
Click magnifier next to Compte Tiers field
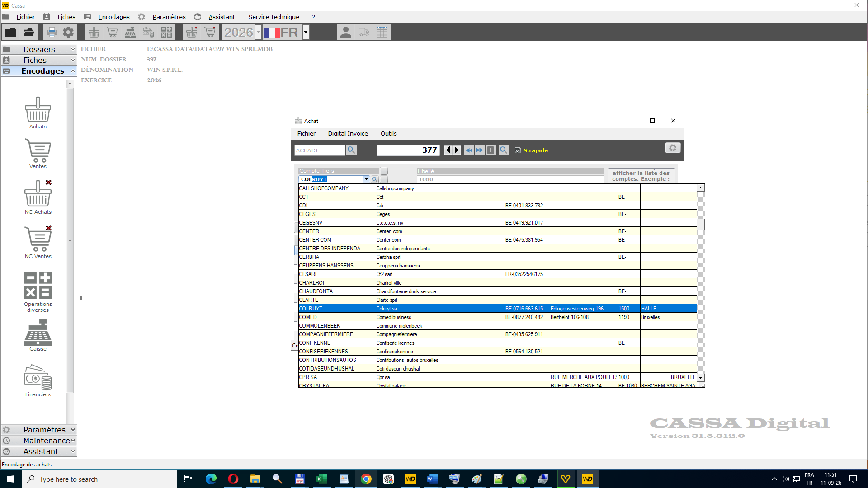point(375,179)
